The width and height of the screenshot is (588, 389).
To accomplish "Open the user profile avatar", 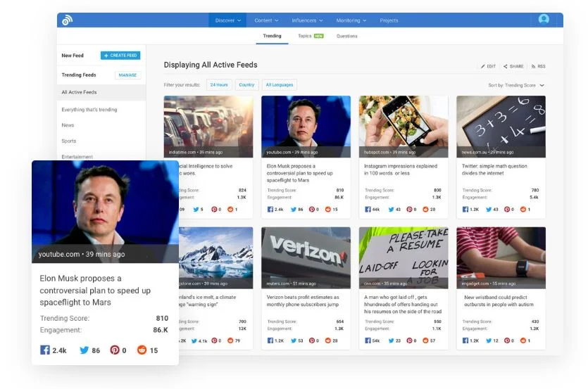I will coord(544,19).
